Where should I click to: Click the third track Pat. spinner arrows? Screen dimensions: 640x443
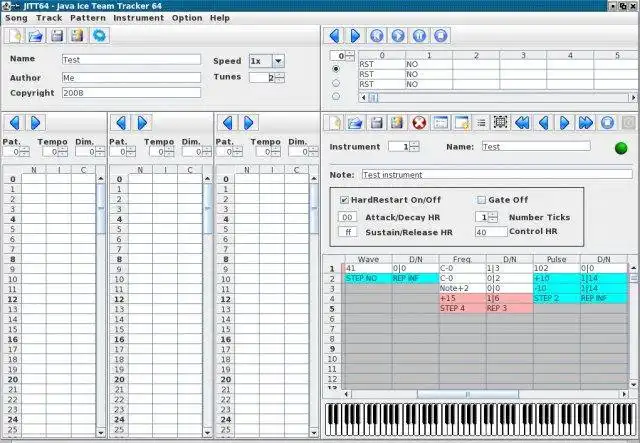238,152
